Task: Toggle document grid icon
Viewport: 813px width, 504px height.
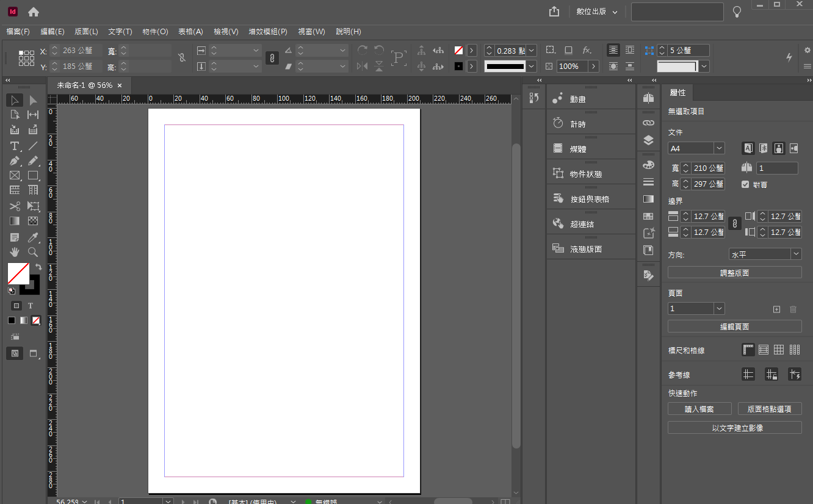Action: [779, 350]
